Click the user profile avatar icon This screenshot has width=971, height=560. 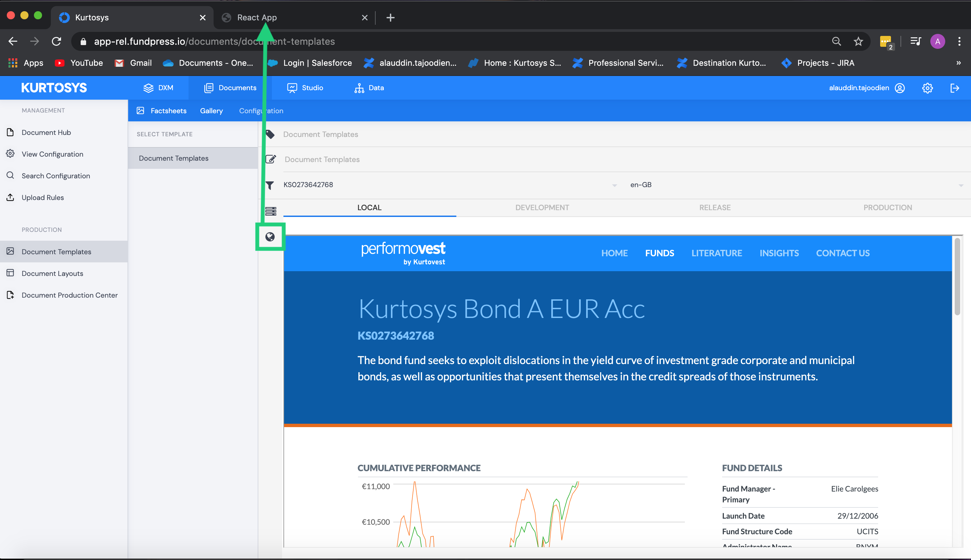click(900, 88)
